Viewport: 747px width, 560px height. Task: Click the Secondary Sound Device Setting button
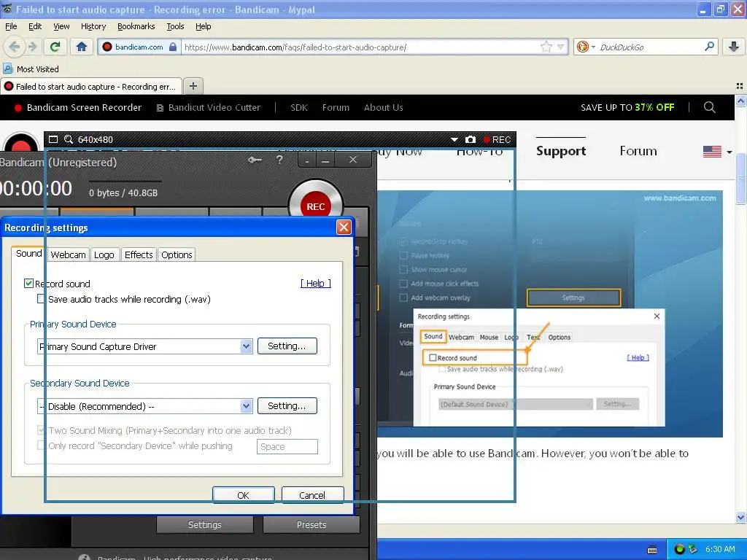287,405
